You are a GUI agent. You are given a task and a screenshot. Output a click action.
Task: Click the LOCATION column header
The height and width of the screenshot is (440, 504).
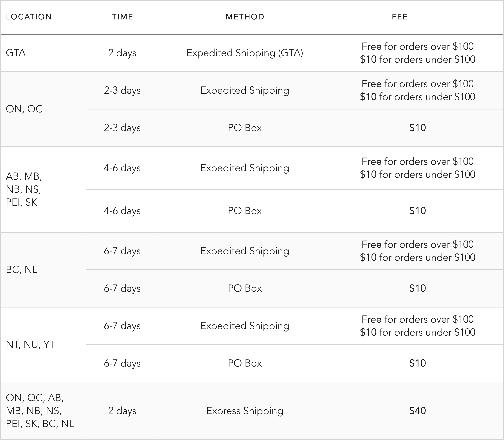pos(29,17)
